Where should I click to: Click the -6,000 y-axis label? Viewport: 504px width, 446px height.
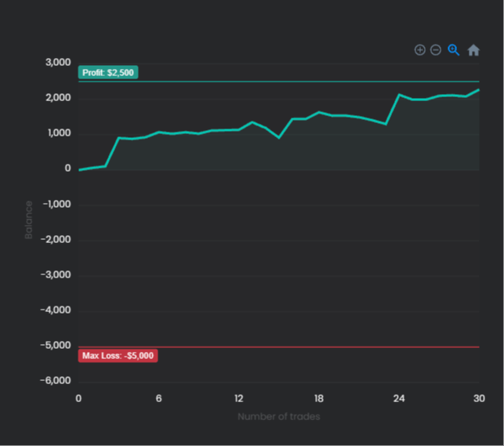point(56,381)
